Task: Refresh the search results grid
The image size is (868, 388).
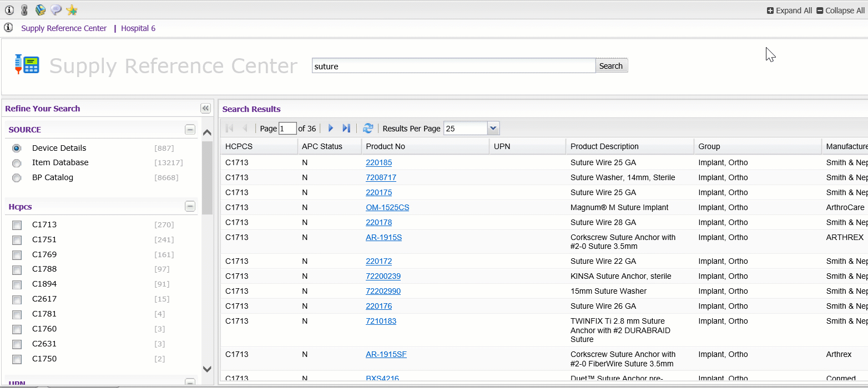Action: point(367,128)
